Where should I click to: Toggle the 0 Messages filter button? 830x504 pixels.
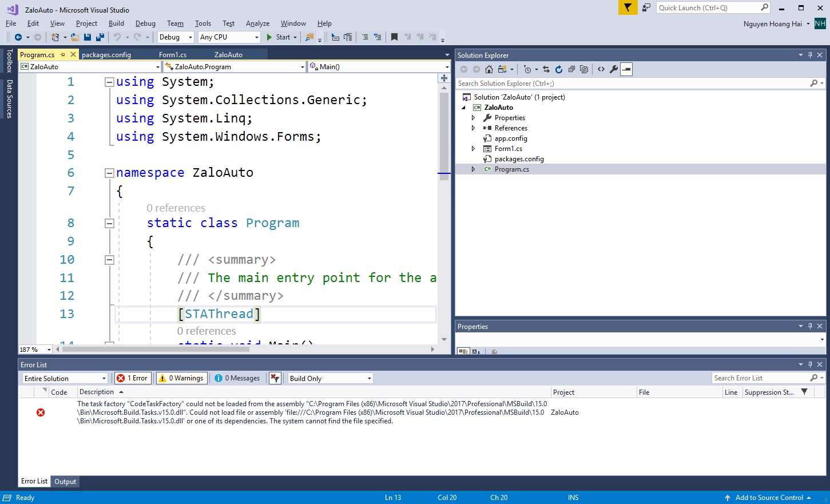point(237,378)
